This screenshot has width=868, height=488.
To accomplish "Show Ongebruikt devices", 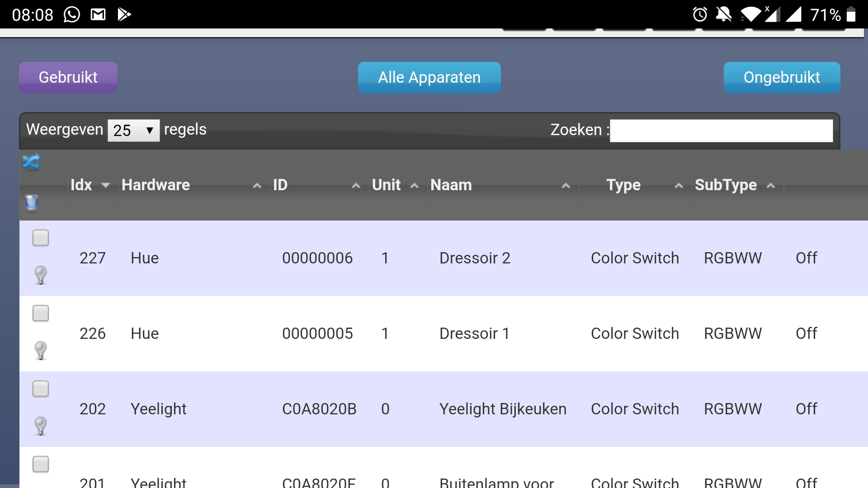I will 782,77.
